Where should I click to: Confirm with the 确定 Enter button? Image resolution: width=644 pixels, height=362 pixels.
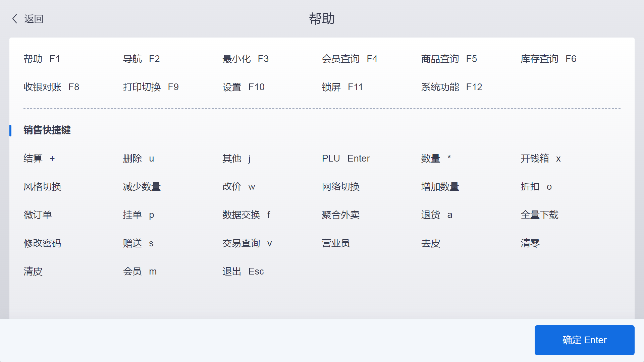tap(584, 340)
